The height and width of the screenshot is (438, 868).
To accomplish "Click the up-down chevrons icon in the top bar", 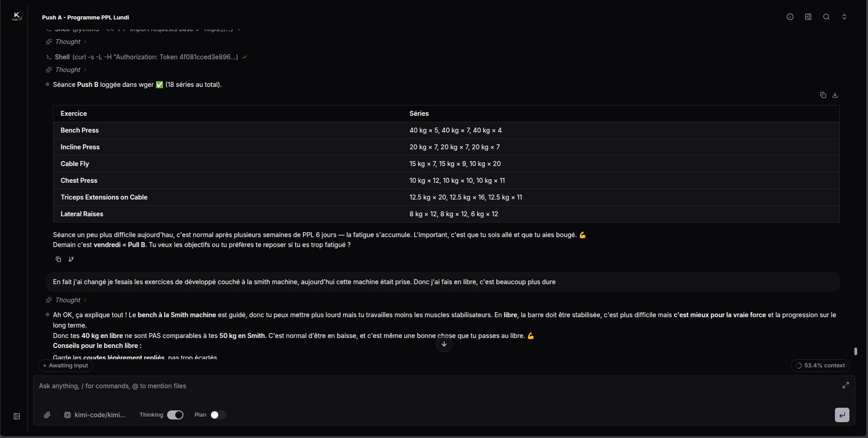I will (x=844, y=17).
